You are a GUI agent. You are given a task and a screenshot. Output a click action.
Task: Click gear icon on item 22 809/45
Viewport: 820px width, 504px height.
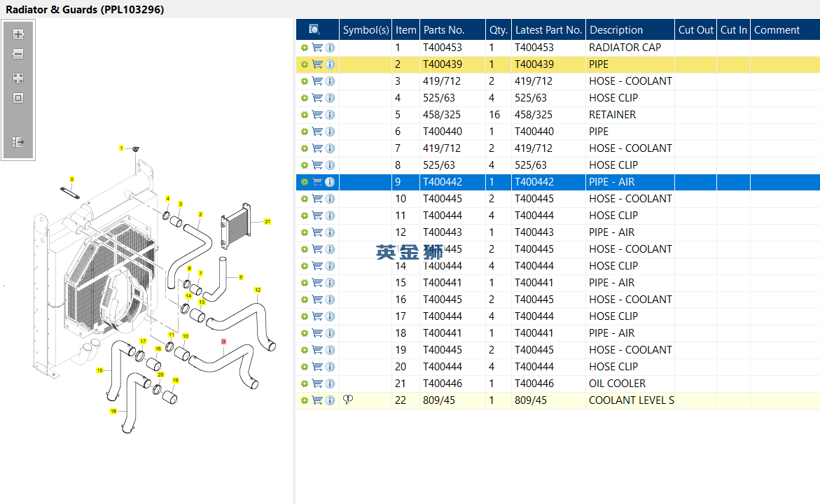click(305, 400)
